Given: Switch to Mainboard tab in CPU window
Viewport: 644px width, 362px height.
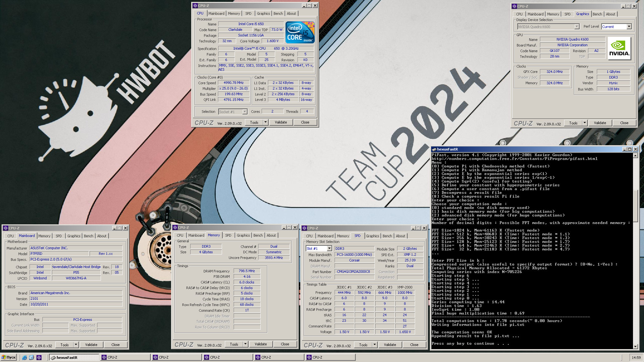Looking at the screenshot, I should [216, 14].
